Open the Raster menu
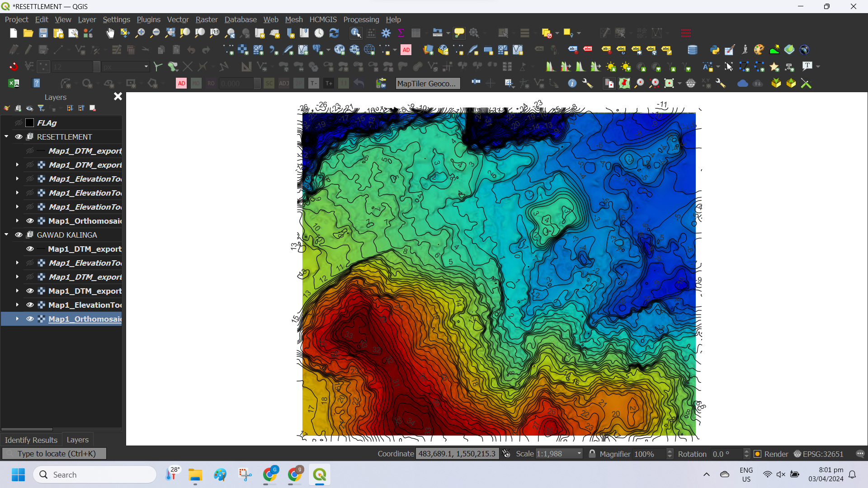This screenshot has height=488, width=868. [206, 19]
